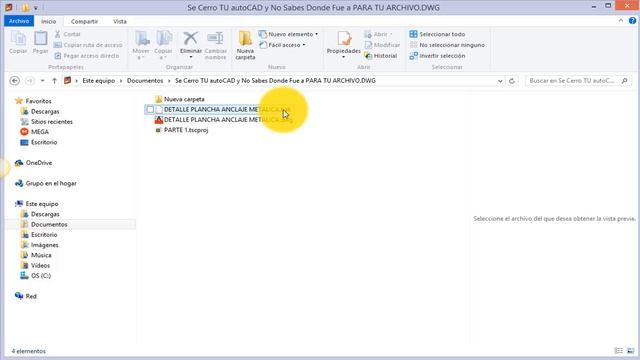Click Invertir selección
Image resolution: width=640 pixels, height=360 pixels.
[437, 56]
